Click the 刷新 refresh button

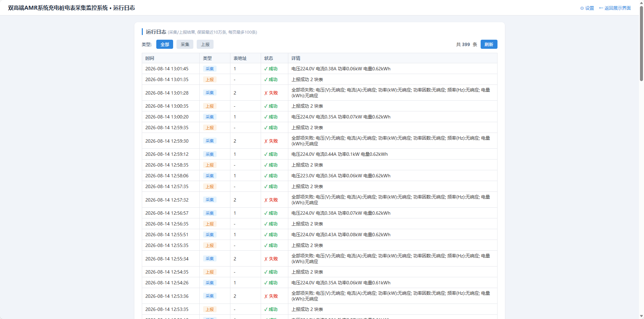pos(489,44)
